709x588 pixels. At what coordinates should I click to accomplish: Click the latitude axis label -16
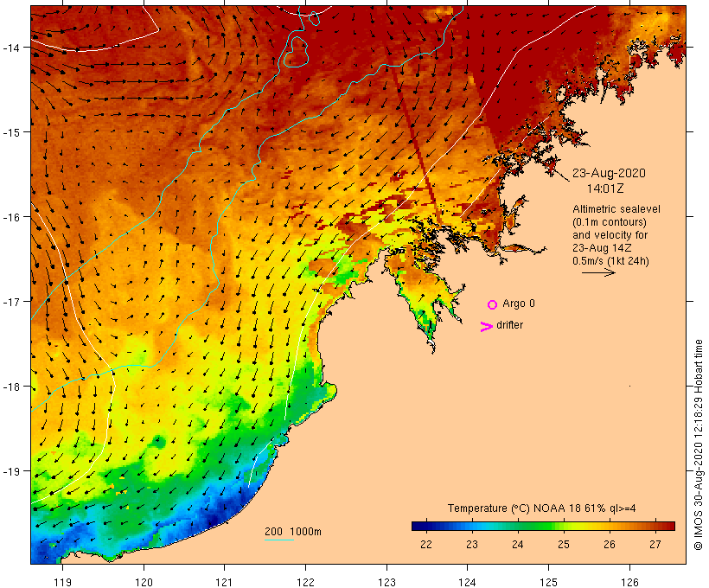coord(10,217)
